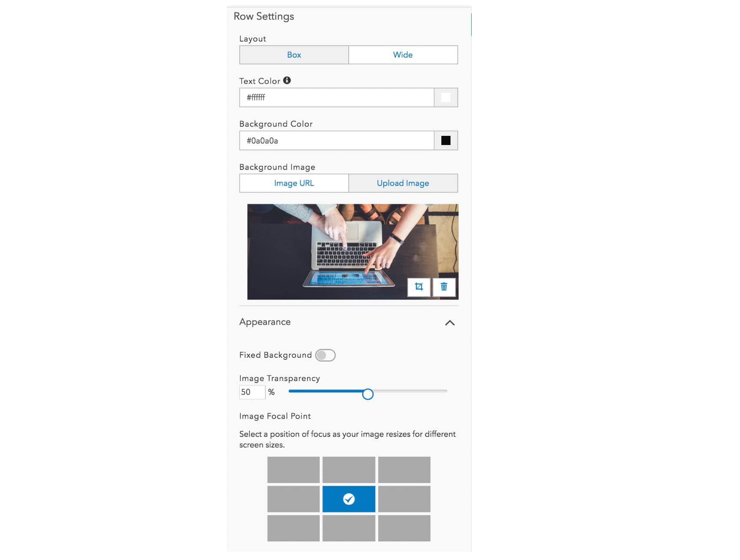Switch layout to Wide
Viewport: 740px width, 560px height.
[x=403, y=55]
